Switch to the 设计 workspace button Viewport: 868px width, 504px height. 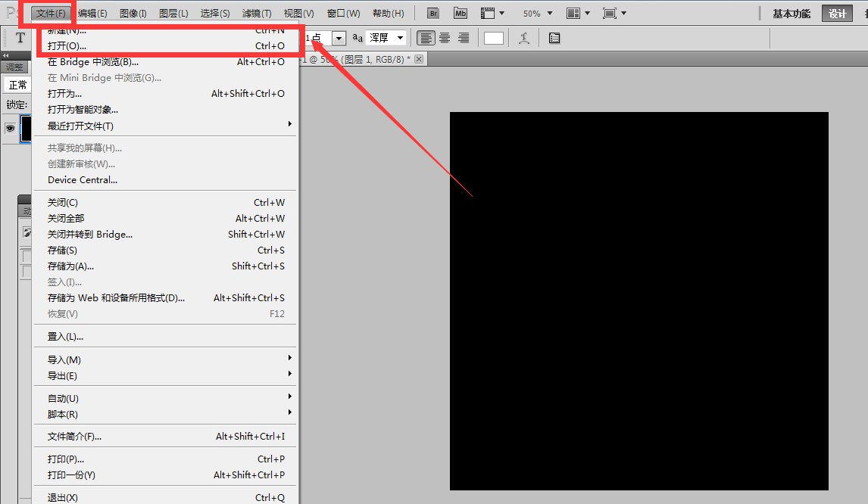point(837,14)
